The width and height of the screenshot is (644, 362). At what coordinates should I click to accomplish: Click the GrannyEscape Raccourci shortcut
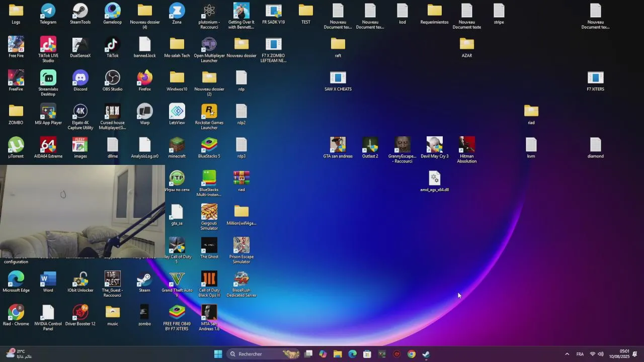(403, 150)
